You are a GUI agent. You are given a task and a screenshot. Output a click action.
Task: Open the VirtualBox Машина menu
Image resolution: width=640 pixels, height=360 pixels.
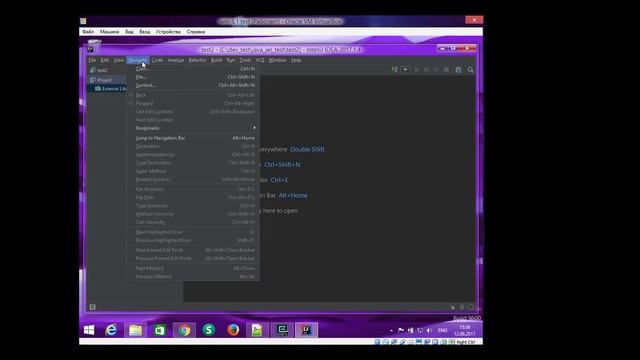[x=109, y=32]
